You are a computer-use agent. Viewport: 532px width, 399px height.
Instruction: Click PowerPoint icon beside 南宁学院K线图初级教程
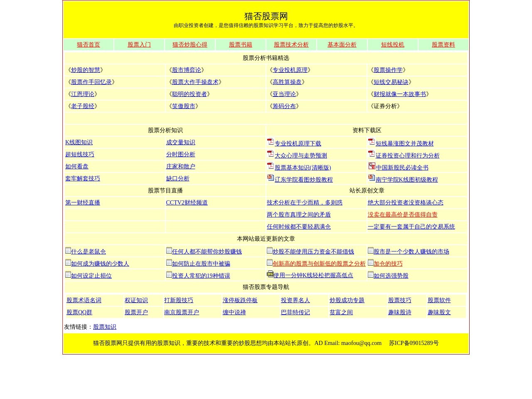pos(371,178)
